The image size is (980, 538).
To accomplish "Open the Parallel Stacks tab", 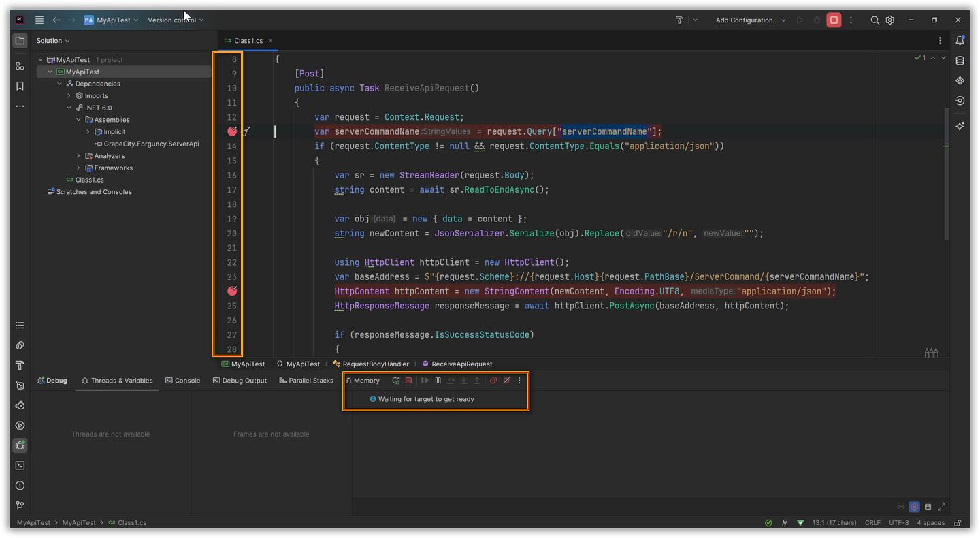I will (x=306, y=381).
